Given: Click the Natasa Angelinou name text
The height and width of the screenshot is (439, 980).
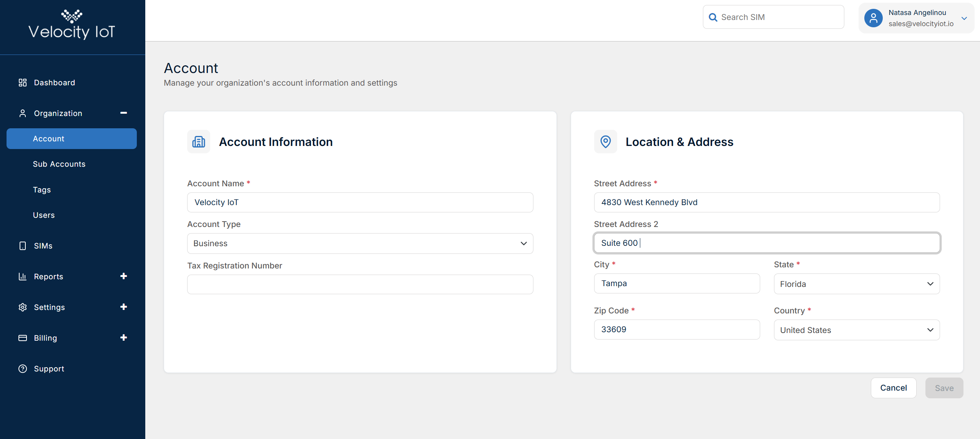Looking at the screenshot, I should [x=917, y=13].
